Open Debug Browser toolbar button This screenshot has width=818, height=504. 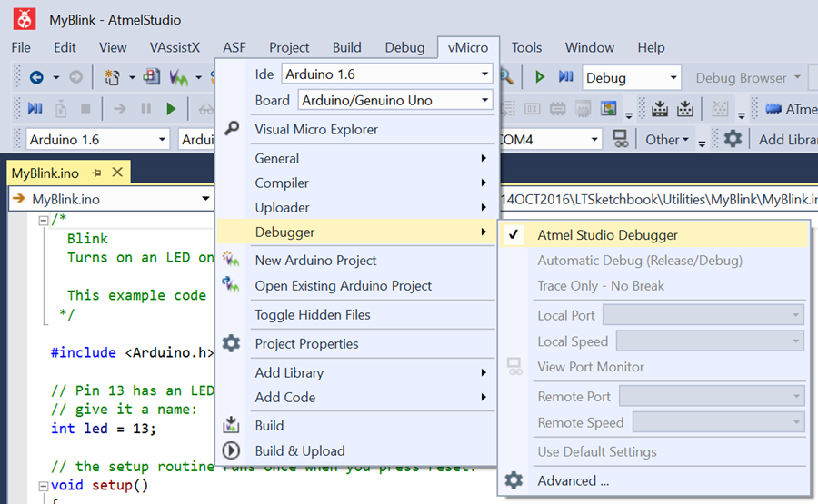(x=746, y=78)
